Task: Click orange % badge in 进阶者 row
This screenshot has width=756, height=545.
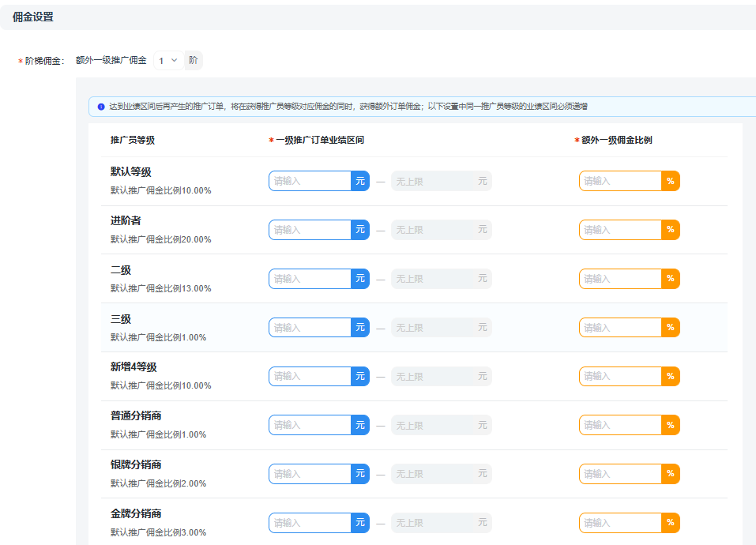Action: (x=670, y=230)
